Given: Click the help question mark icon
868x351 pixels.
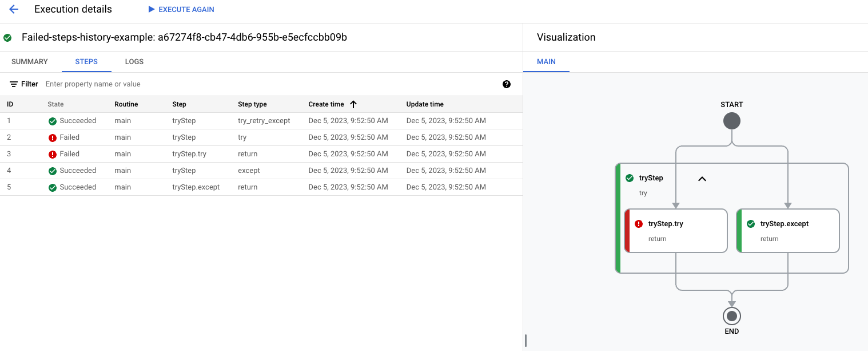Looking at the screenshot, I should (x=507, y=84).
